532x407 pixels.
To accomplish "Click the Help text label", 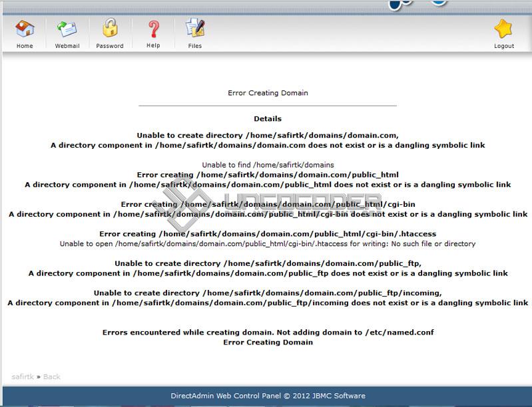I will click(153, 45).
